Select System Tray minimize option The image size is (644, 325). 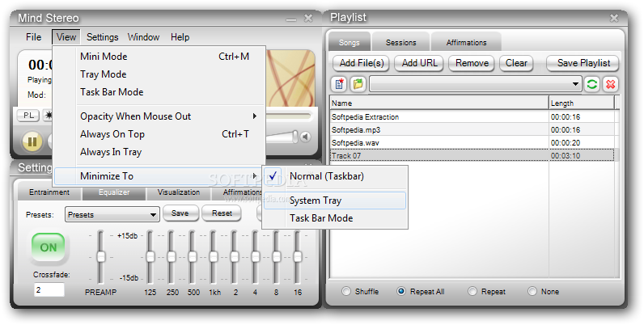[335, 200]
